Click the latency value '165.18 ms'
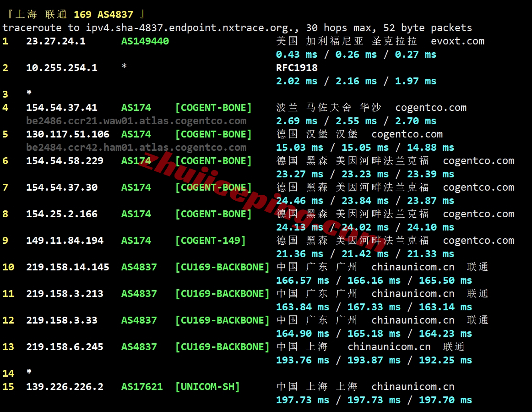 point(374,334)
